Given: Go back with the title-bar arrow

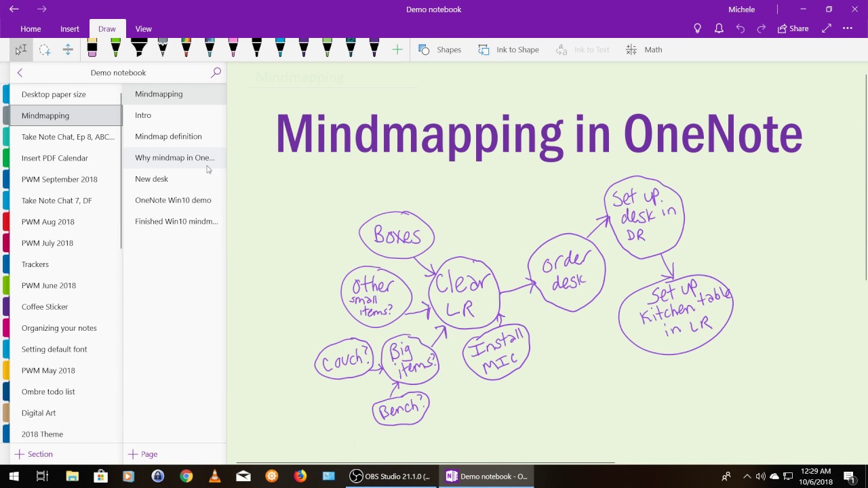Looking at the screenshot, I should click(x=14, y=9).
